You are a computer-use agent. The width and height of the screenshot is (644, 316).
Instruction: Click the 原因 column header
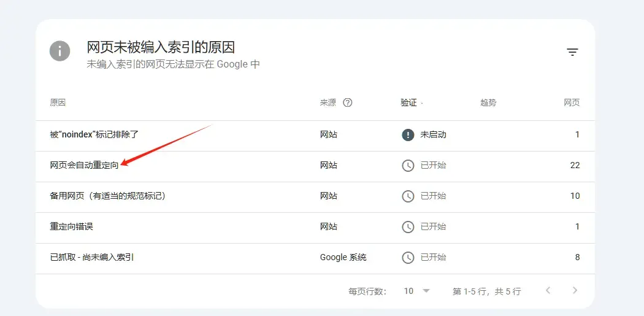[58, 102]
